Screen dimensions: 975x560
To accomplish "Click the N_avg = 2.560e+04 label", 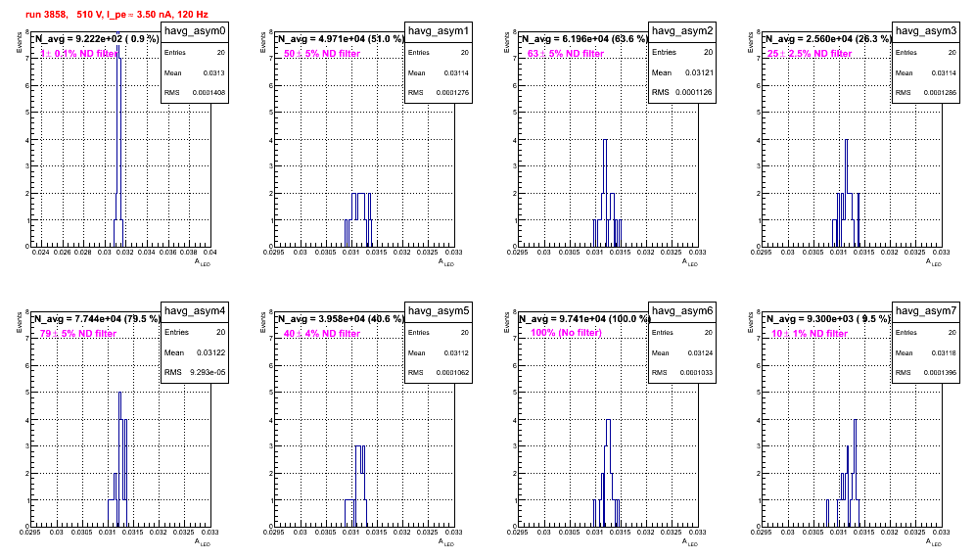I will tap(828, 38).
